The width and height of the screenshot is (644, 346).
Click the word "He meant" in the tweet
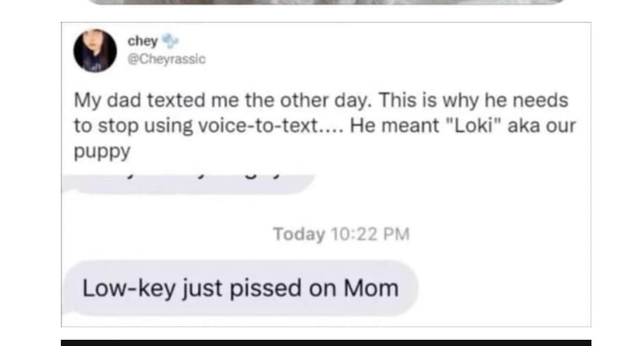point(395,126)
